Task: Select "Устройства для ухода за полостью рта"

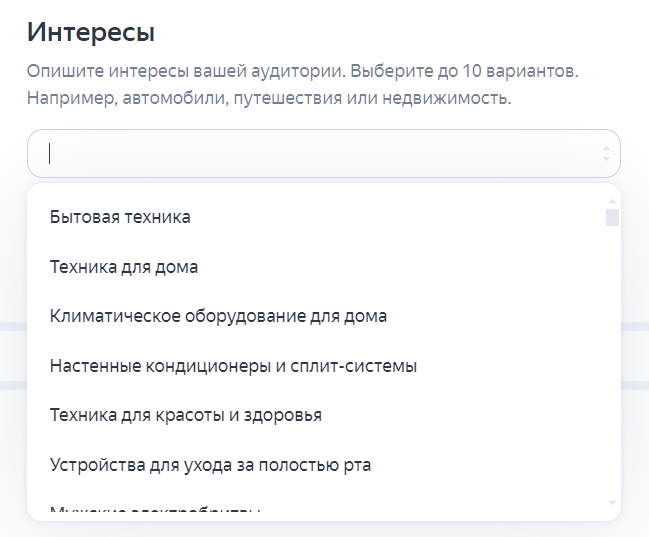Action: [x=210, y=465]
